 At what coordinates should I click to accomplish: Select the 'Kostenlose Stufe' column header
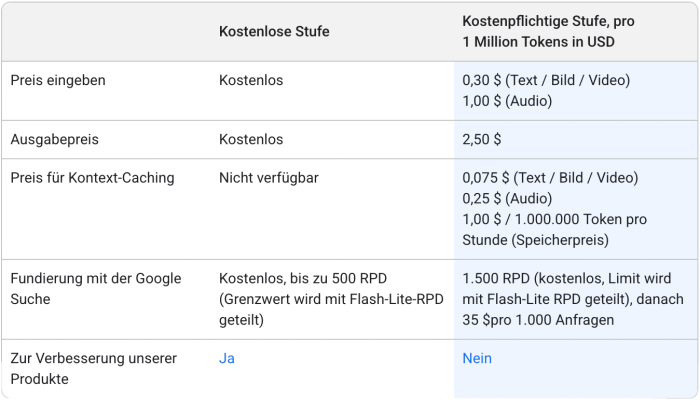tap(274, 31)
